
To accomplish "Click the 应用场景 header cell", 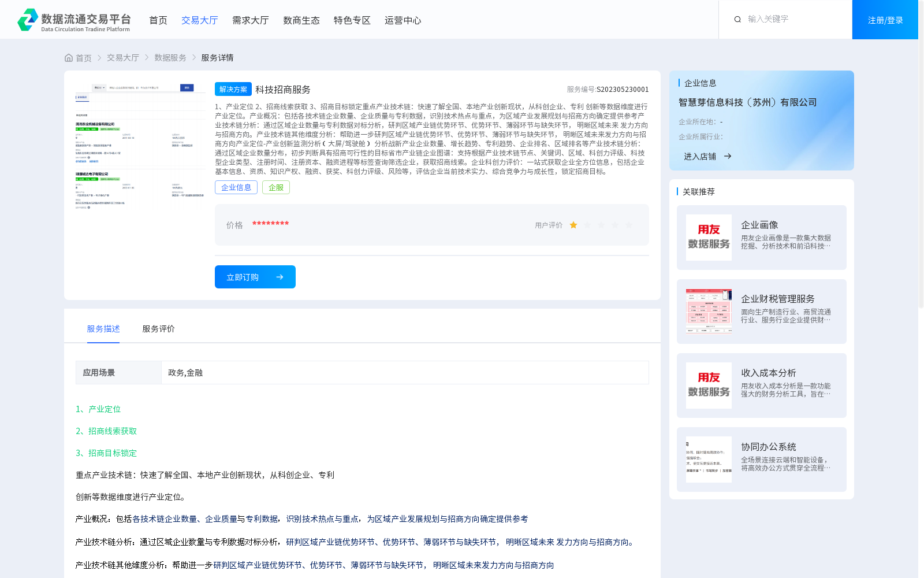I will pyautogui.click(x=118, y=373).
